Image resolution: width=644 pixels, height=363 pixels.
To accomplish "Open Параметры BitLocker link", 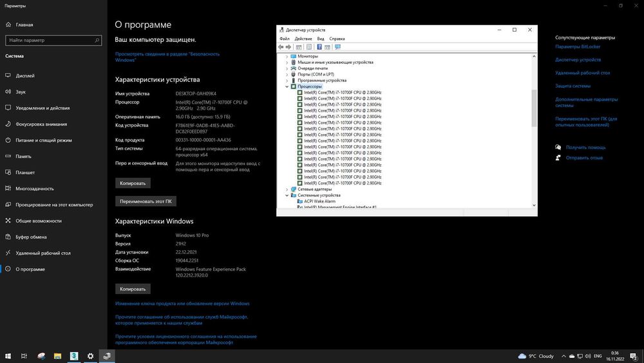I will click(x=578, y=46).
